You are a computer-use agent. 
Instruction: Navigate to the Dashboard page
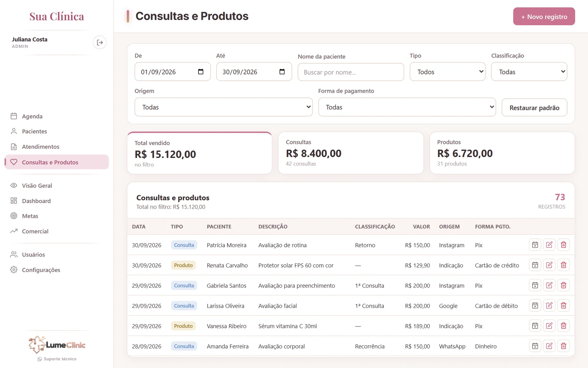pyautogui.click(x=57, y=201)
